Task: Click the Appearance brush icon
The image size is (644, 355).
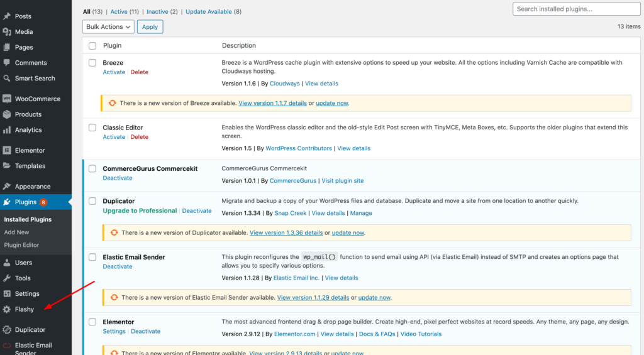Action: pyautogui.click(x=6, y=187)
